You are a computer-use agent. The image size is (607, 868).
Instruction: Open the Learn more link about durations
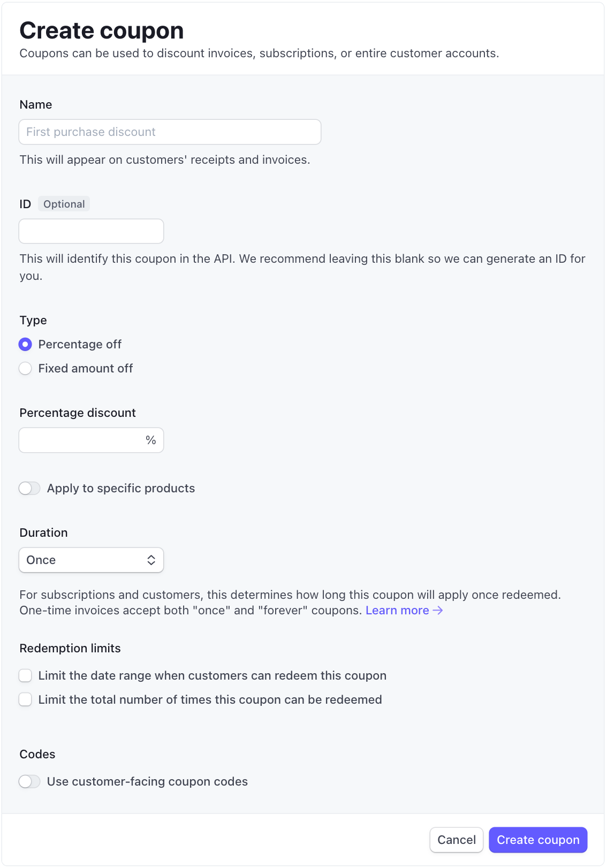(397, 610)
